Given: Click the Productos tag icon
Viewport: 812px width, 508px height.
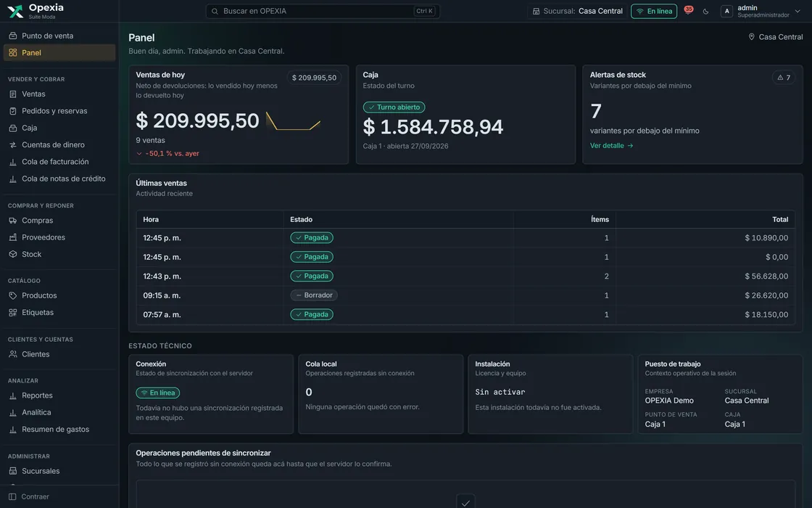Looking at the screenshot, I should click(x=13, y=295).
